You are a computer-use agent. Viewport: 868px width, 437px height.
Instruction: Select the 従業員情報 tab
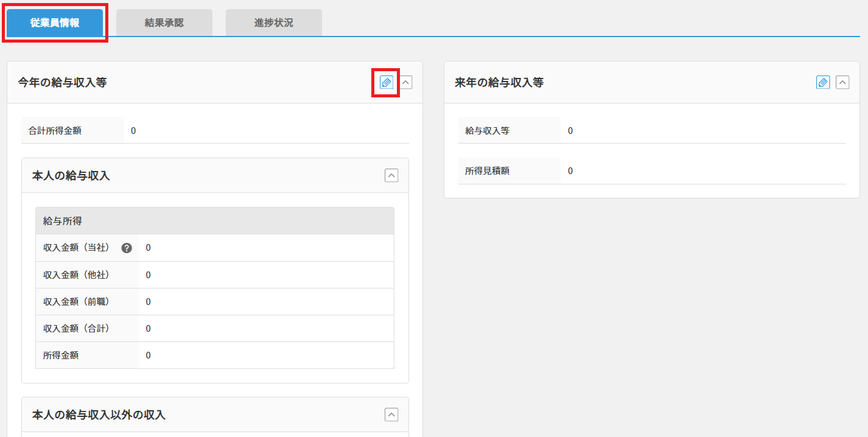pos(55,23)
